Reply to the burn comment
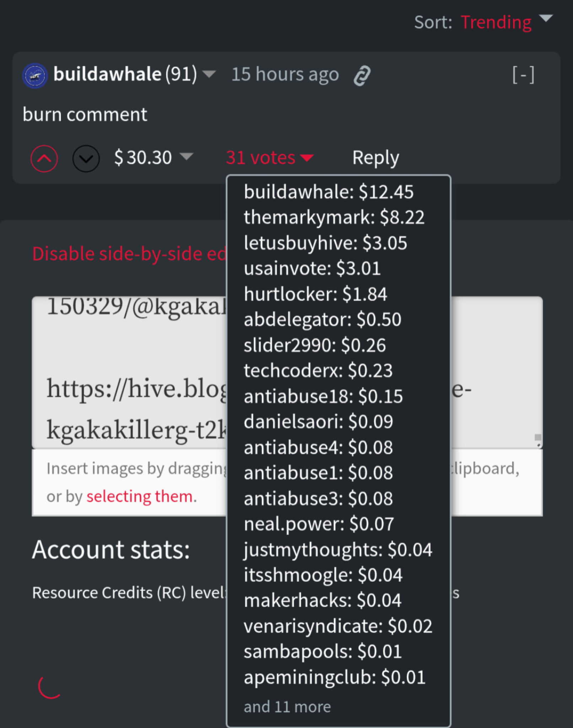The height and width of the screenshot is (728, 573). click(375, 157)
